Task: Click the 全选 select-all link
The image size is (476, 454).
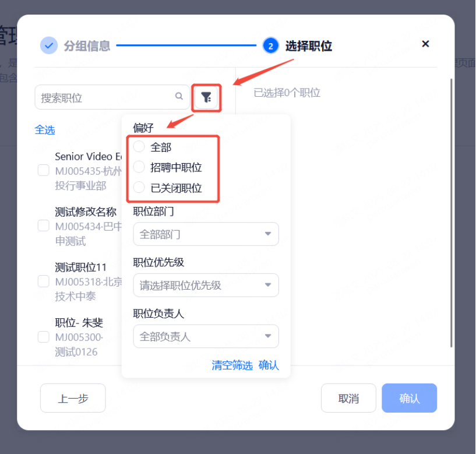Action: [x=45, y=130]
